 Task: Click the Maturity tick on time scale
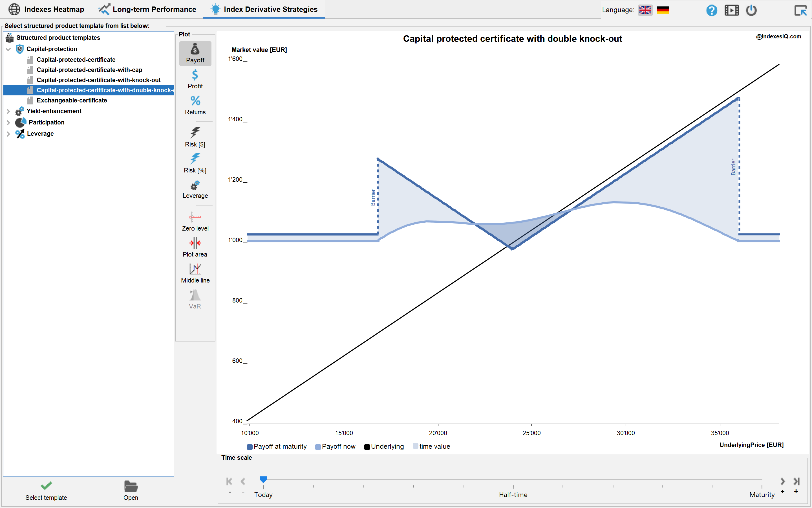[762, 487]
